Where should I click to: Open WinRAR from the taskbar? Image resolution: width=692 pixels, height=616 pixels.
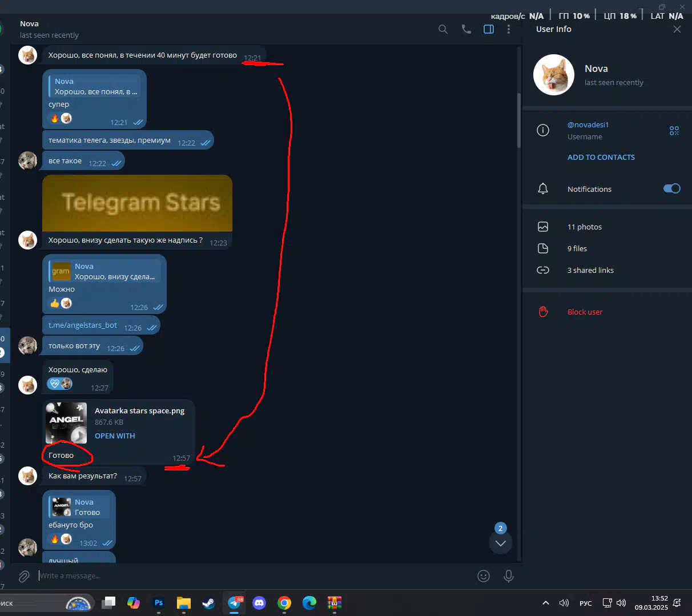(335, 603)
